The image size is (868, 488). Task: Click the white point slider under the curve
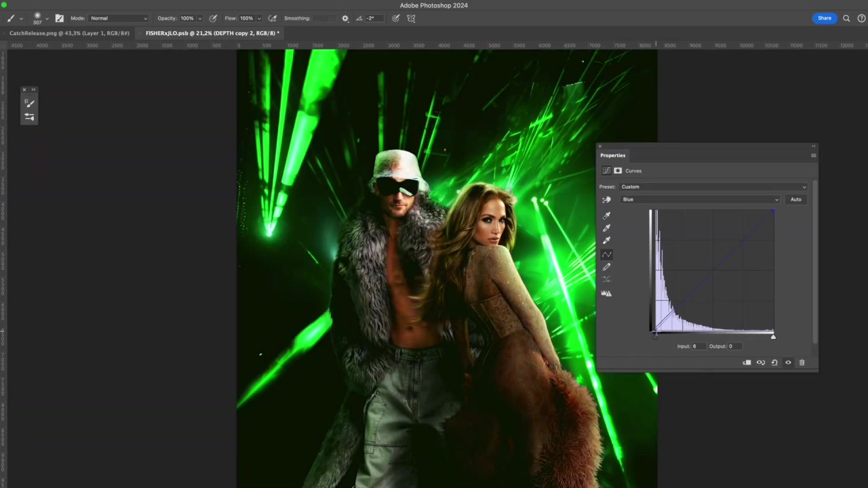coord(772,336)
